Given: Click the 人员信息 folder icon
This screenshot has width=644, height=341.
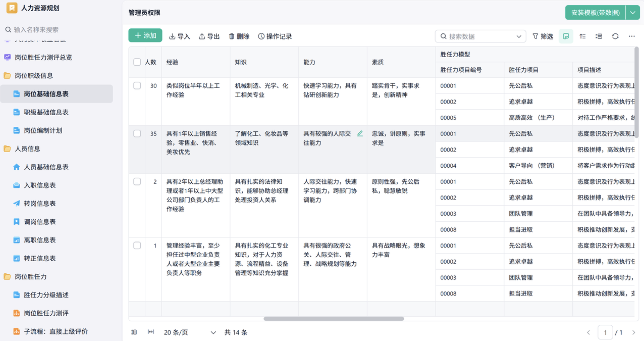Looking at the screenshot, I should 7,149.
